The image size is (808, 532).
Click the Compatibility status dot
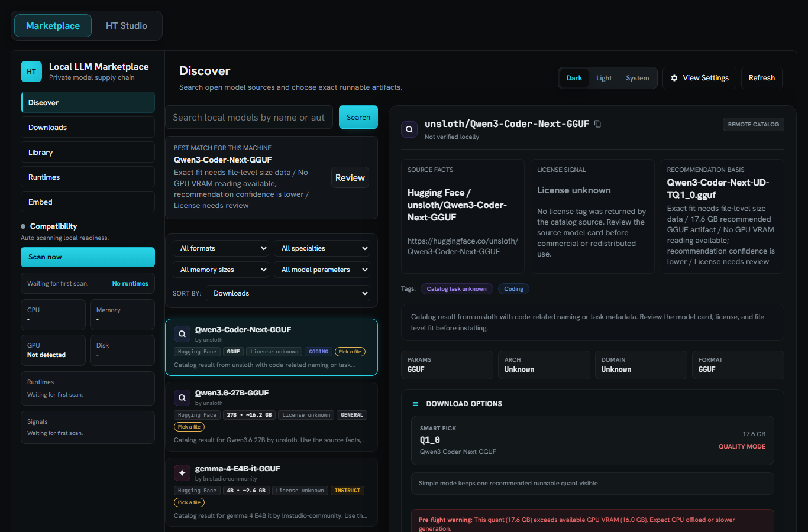pyautogui.click(x=23, y=226)
